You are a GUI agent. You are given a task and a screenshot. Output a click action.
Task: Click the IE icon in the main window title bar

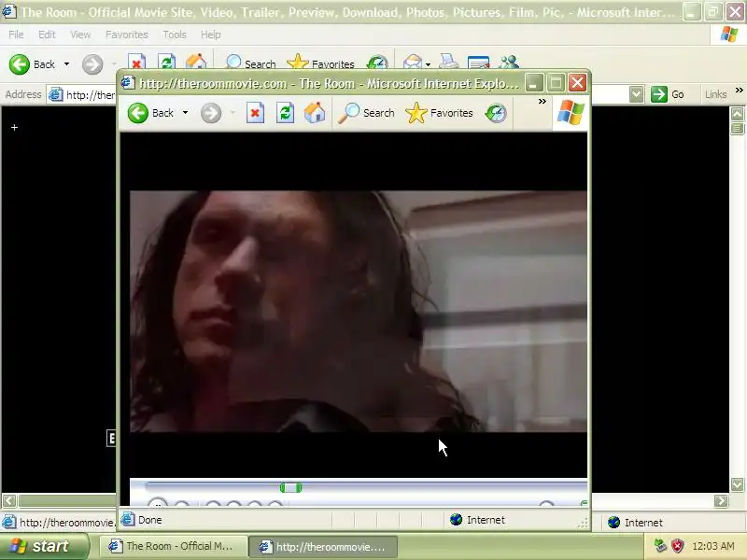pos(9,11)
